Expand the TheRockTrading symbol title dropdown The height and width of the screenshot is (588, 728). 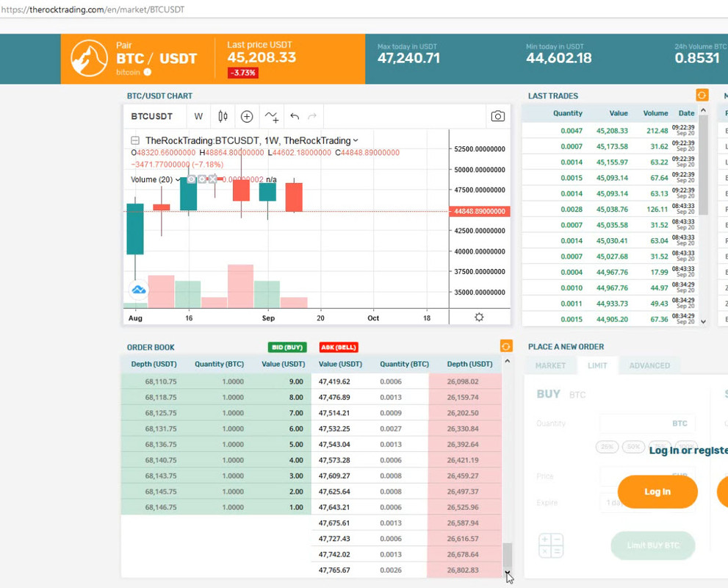pyautogui.click(x=356, y=140)
